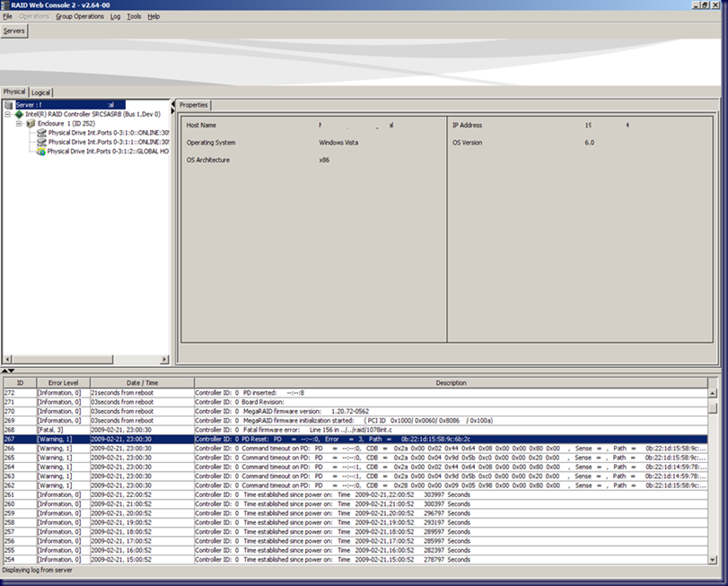
Task: Click drive icon for Int.Ports 0-3:1:1
Action: [x=41, y=142]
